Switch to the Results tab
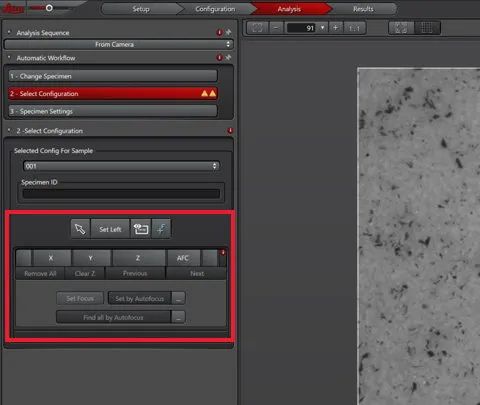The image size is (480, 405). point(363,9)
